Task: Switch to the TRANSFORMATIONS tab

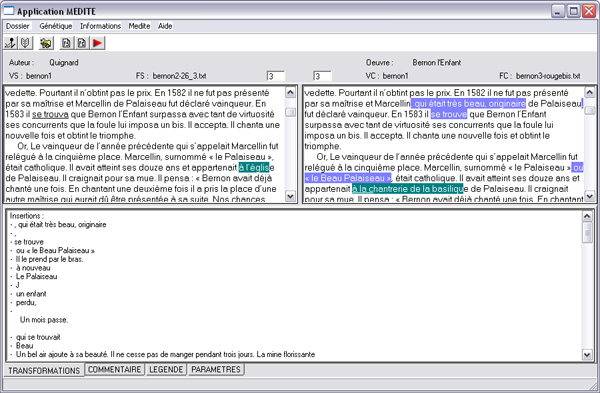Action: pos(44,370)
